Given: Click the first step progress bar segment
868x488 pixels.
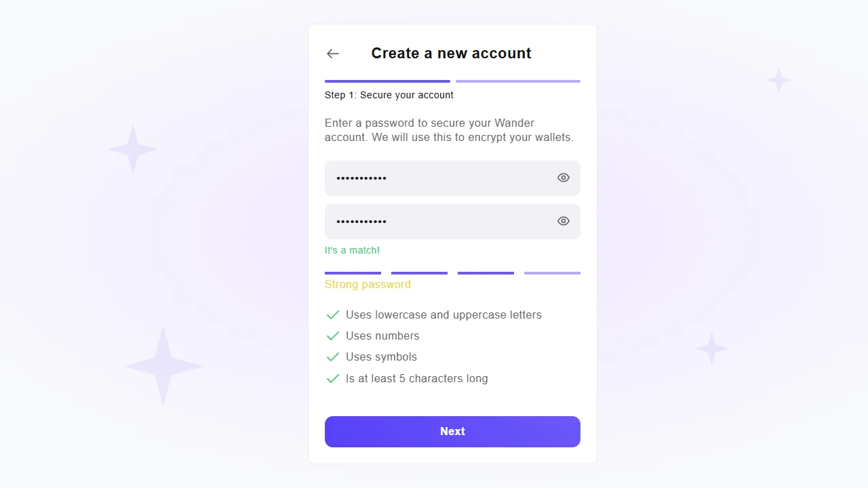Looking at the screenshot, I should 387,81.
